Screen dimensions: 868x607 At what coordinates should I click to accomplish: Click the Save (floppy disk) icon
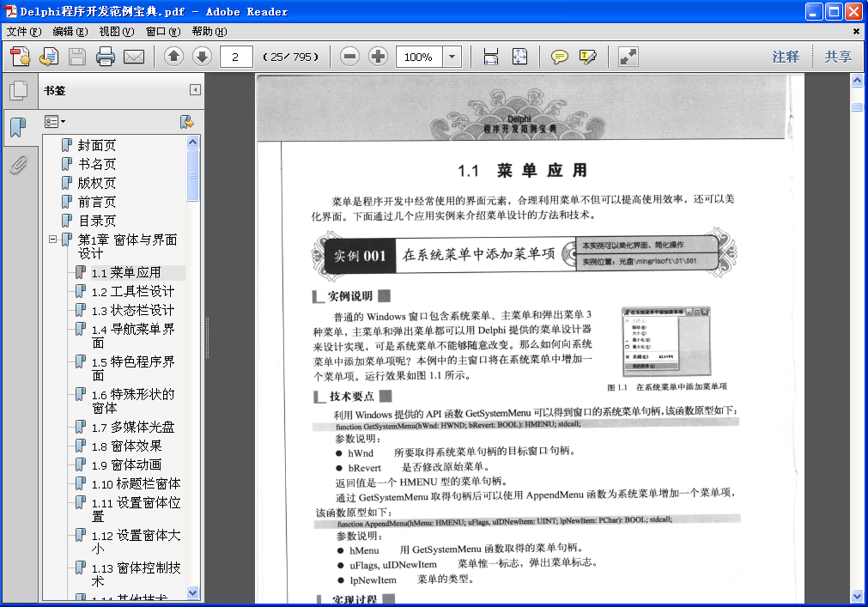tap(77, 57)
